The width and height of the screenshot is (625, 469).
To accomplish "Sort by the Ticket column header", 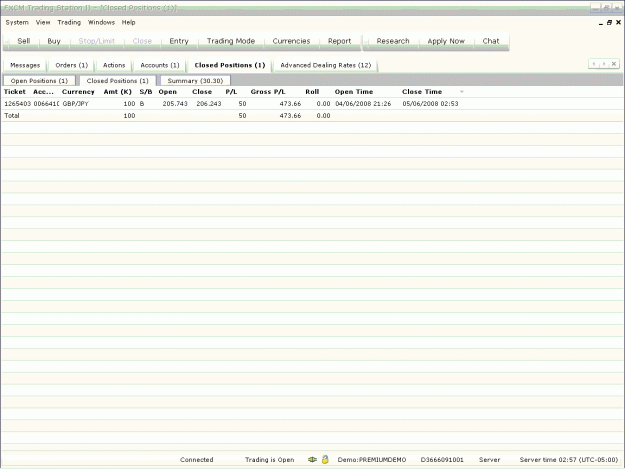I will click(x=15, y=92).
